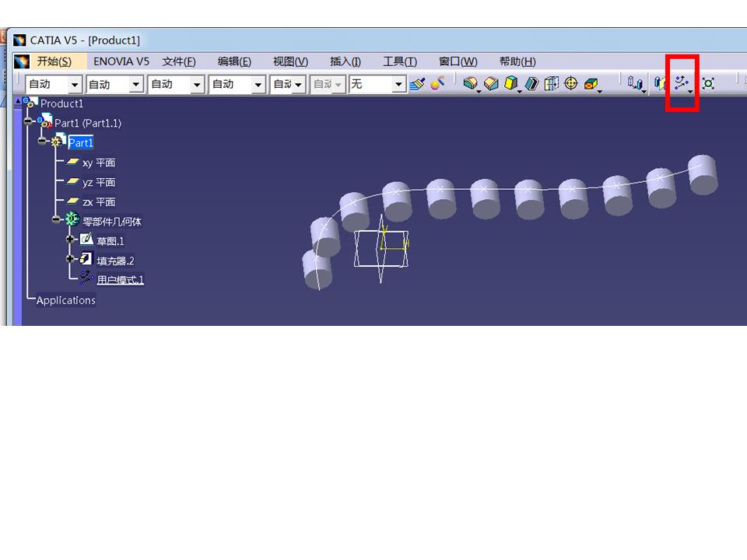The image size is (747, 560).
Task: Click the remove face box icon
Action: click(x=591, y=84)
